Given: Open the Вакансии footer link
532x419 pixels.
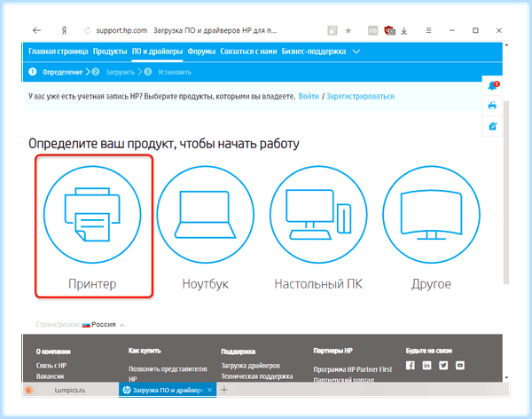Looking at the screenshot, I should pos(50,376).
